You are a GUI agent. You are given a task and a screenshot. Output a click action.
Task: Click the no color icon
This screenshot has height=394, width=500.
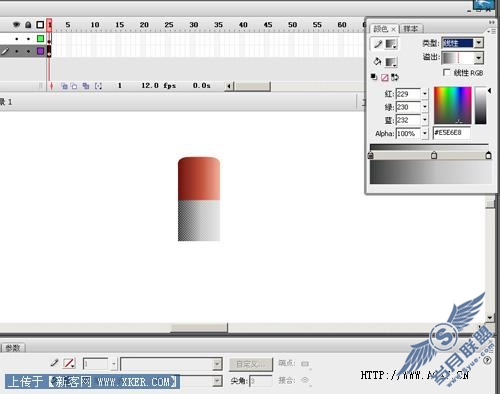(x=385, y=77)
